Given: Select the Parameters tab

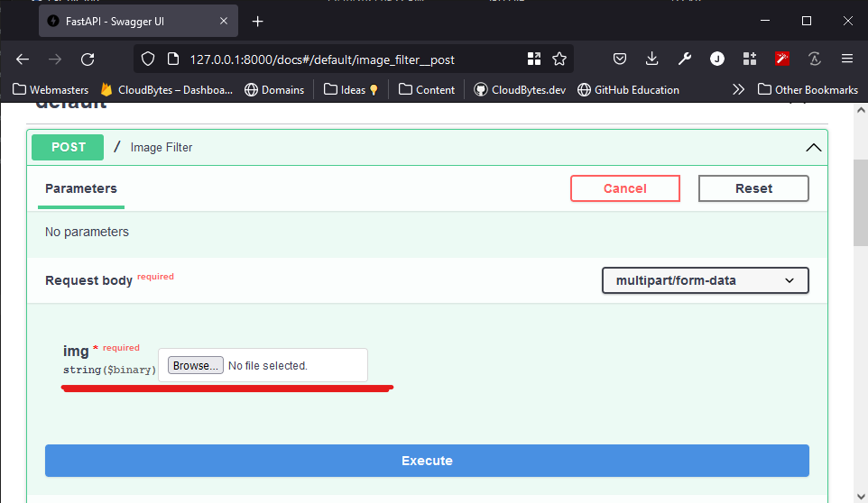Looking at the screenshot, I should (x=81, y=188).
